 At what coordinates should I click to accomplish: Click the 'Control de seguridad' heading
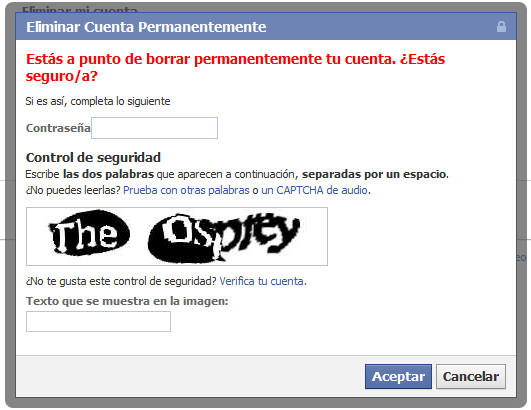tap(93, 157)
